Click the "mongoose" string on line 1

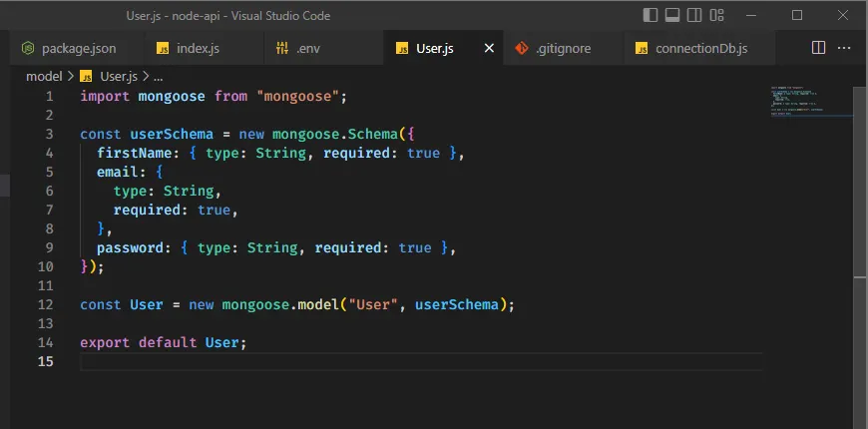(298, 97)
